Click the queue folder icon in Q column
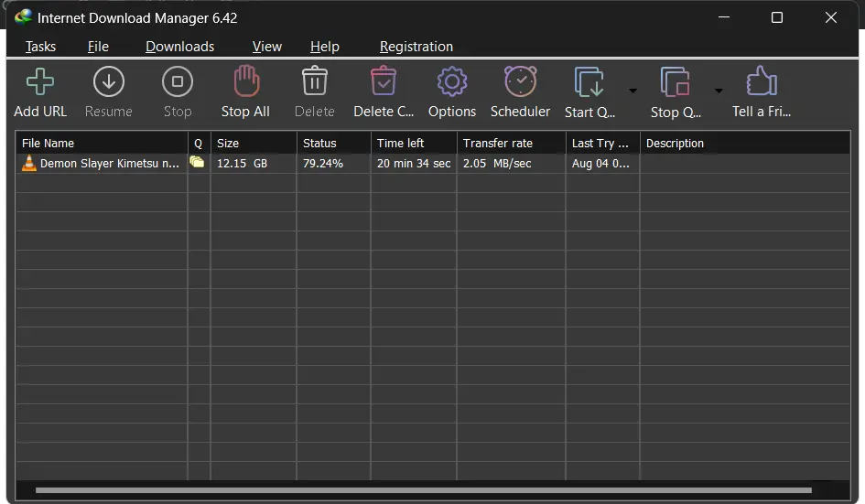 tap(197, 162)
